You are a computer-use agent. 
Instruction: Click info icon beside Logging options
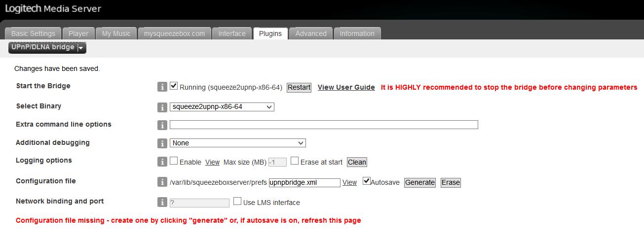point(162,162)
